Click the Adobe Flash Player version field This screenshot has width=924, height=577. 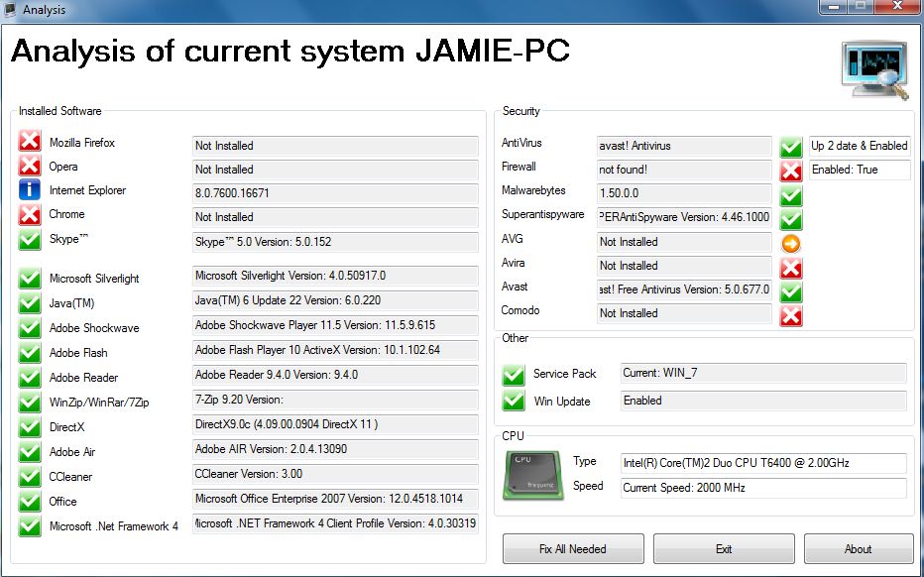[x=335, y=350]
